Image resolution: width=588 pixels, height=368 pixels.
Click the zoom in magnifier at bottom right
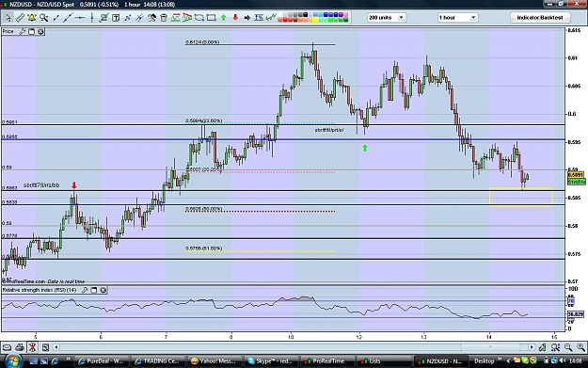580,347
